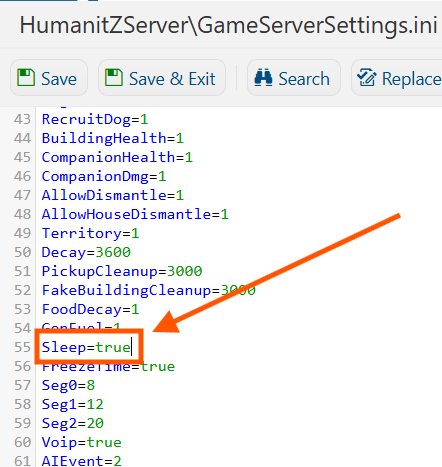Click line number 60 in the gutter
442x467 pixels.
22,442
